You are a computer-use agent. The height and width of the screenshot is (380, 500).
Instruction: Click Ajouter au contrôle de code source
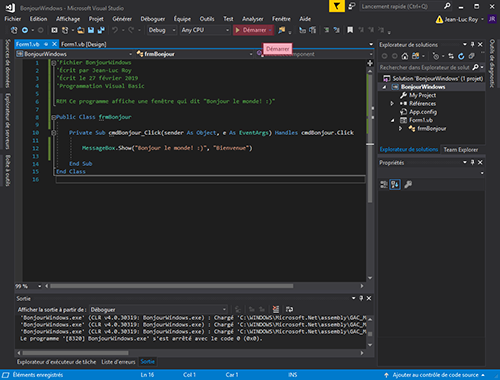pyautogui.click(x=435, y=375)
